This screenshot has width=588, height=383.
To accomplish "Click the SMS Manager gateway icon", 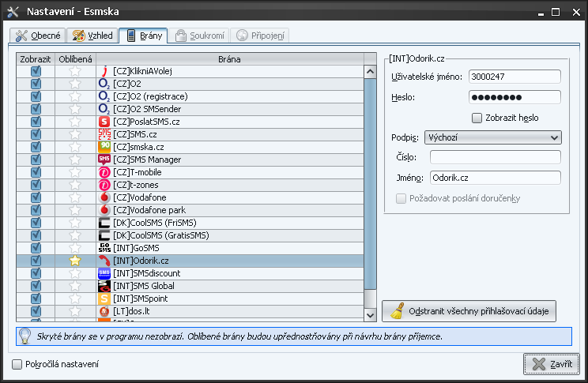I will 104,160.
